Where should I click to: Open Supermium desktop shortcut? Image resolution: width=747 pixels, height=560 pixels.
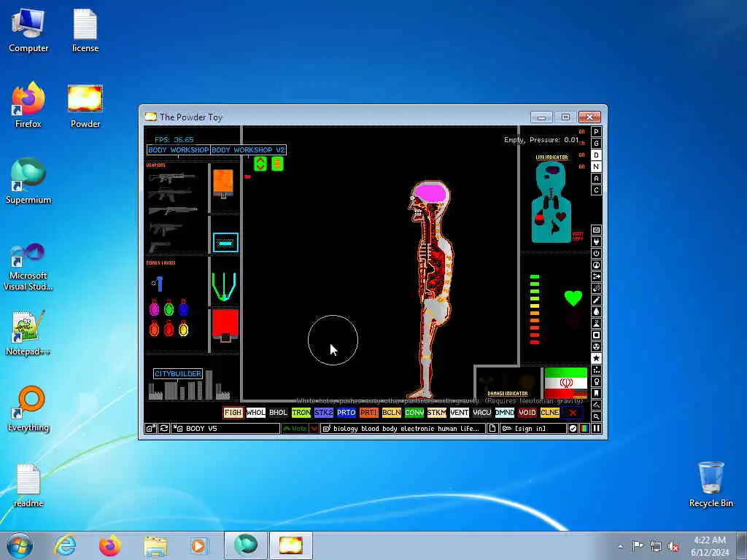tap(28, 182)
